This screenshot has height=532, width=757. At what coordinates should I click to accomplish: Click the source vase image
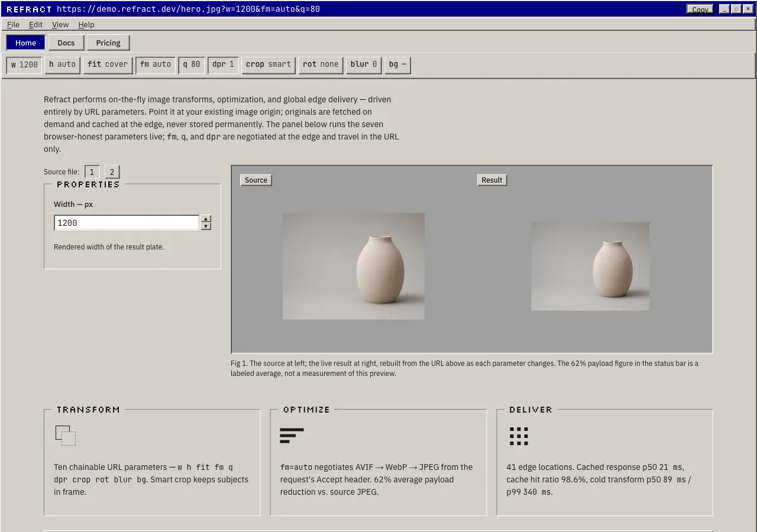click(x=354, y=266)
